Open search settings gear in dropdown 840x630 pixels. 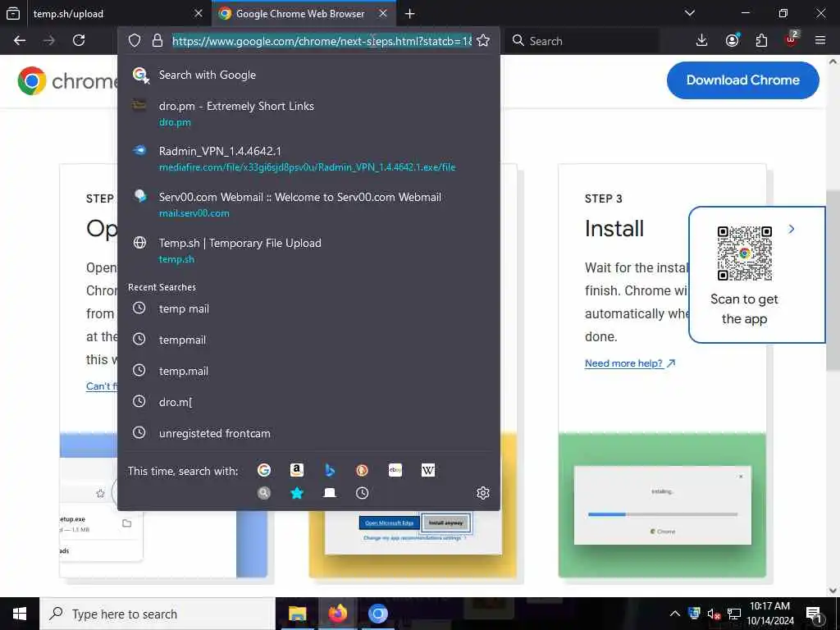point(483,493)
